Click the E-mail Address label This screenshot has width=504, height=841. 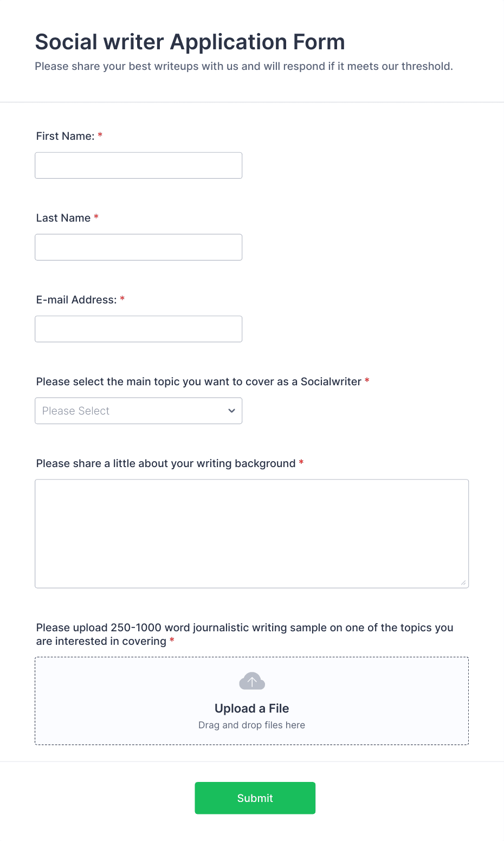pos(76,300)
